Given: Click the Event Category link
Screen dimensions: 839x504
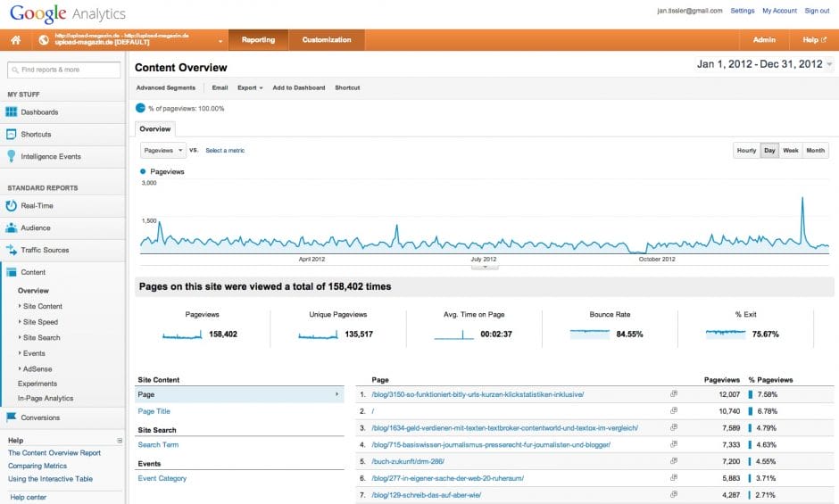Looking at the screenshot, I should (x=162, y=478).
